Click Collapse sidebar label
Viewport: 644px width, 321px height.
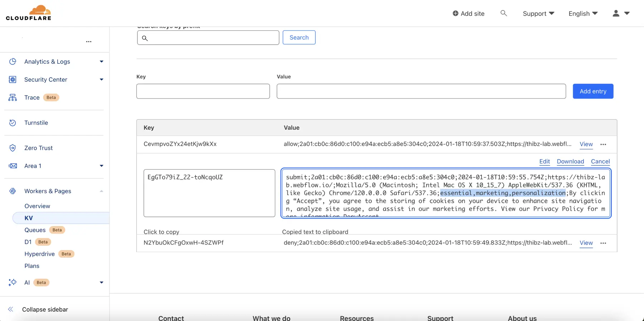(x=45, y=310)
